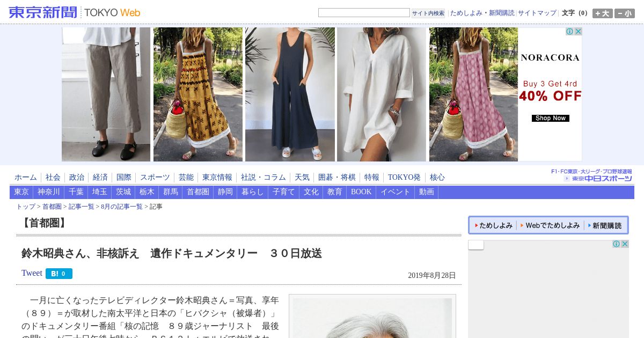Click the 首都圏 breadcrumb link
The height and width of the screenshot is (338, 644).
(x=52, y=207)
